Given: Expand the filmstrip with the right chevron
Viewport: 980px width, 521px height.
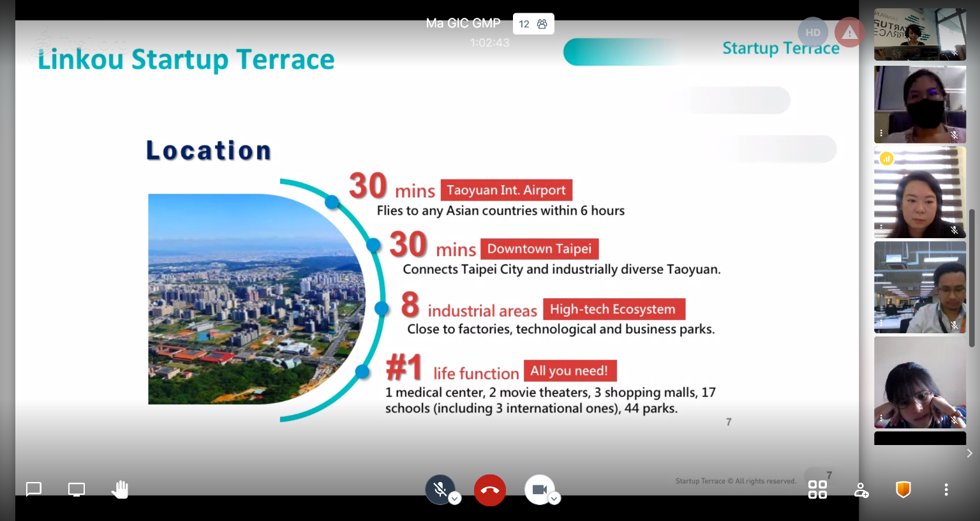Looking at the screenshot, I should pyautogui.click(x=969, y=453).
